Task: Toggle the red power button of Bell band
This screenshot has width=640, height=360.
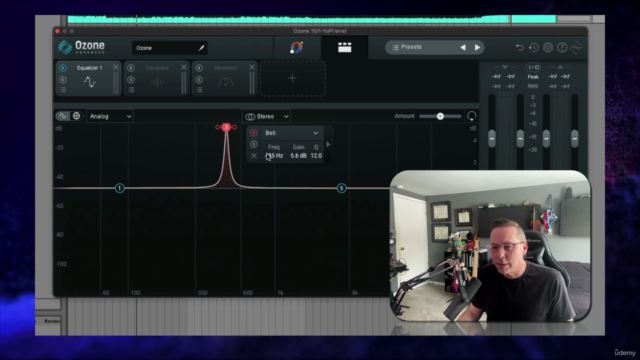Action: click(x=254, y=133)
